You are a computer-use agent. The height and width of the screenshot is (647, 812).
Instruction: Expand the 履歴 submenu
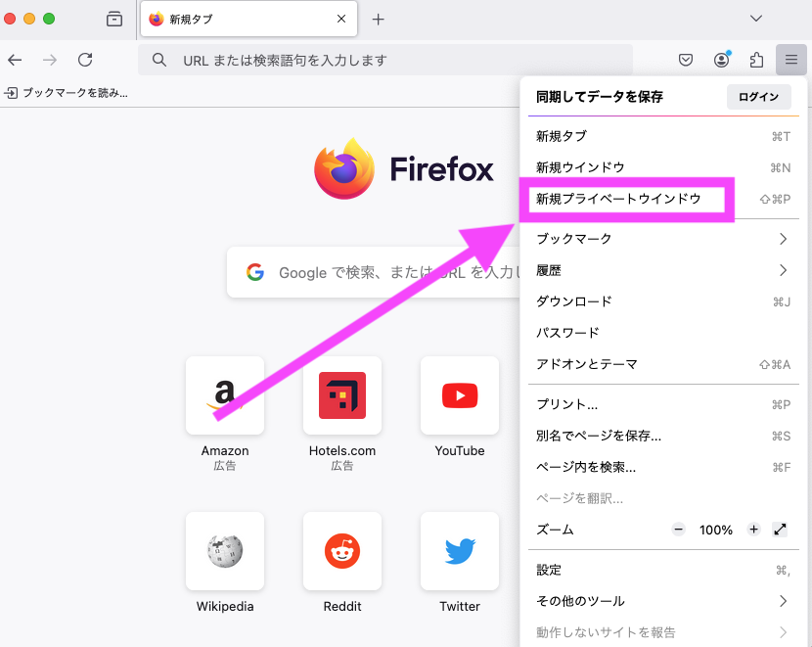[663, 270]
